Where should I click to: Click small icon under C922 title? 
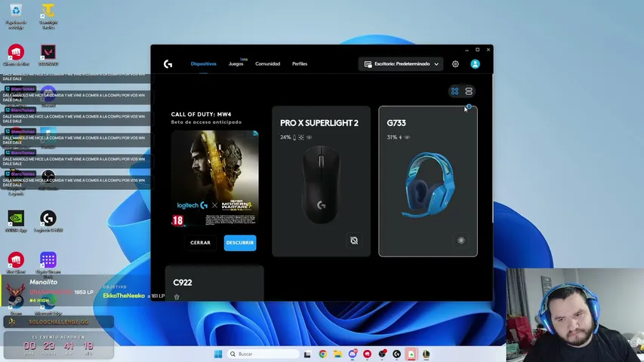pyautogui.click(x=177, y=296)
